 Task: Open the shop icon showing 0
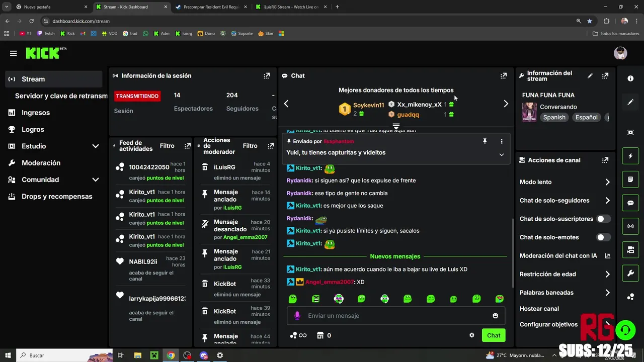coord(324,335)
